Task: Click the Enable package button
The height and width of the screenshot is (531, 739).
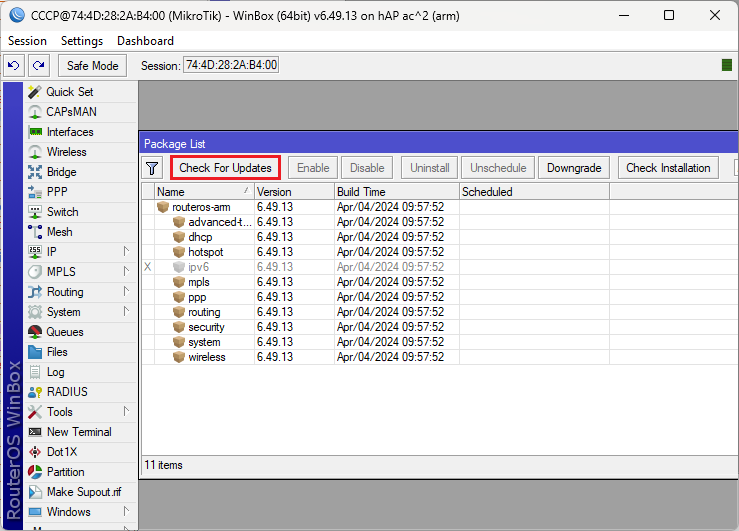Action: 313,168
